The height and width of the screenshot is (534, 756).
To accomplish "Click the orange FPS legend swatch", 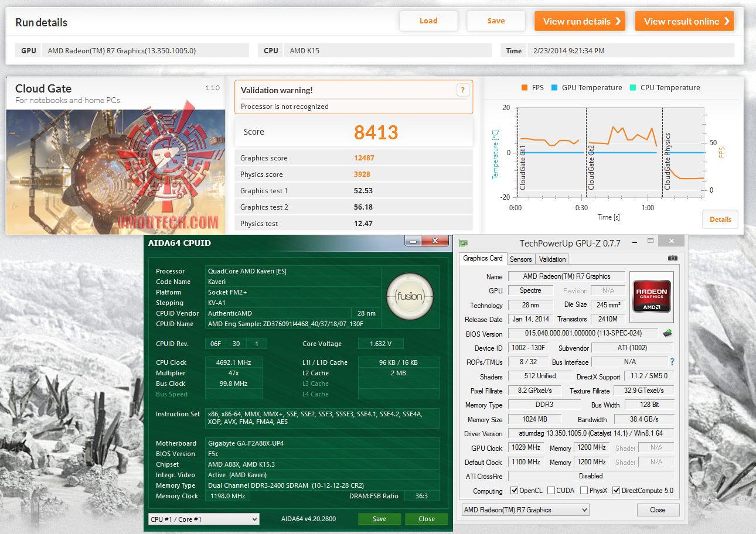I will tap(524, 88).
